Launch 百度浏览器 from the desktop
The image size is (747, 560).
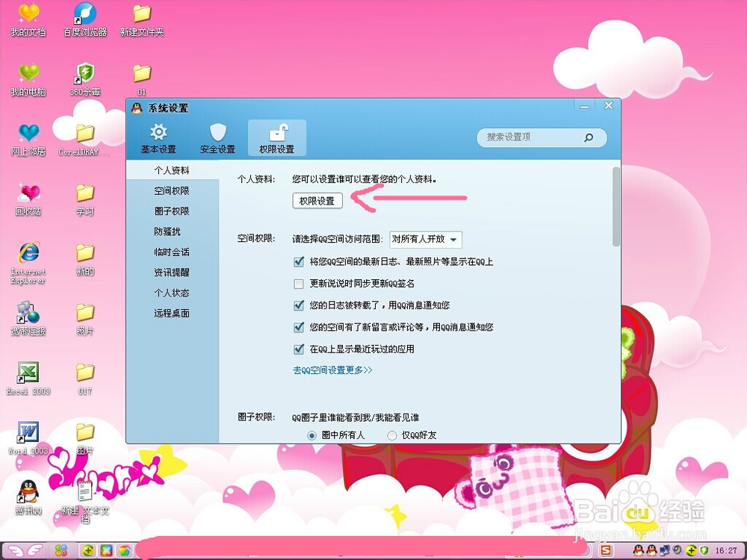[x=84, y=16]
